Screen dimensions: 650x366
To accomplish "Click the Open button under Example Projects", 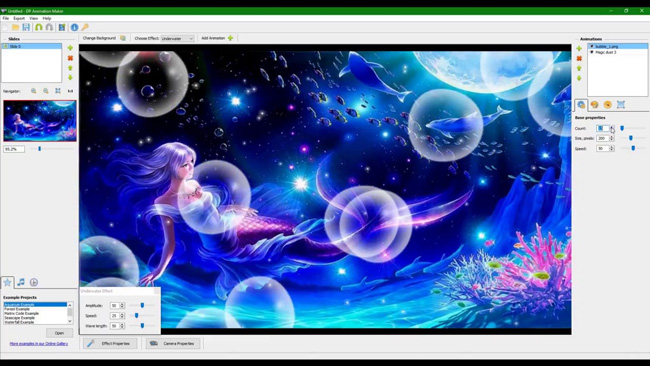I will coord(59,333).
